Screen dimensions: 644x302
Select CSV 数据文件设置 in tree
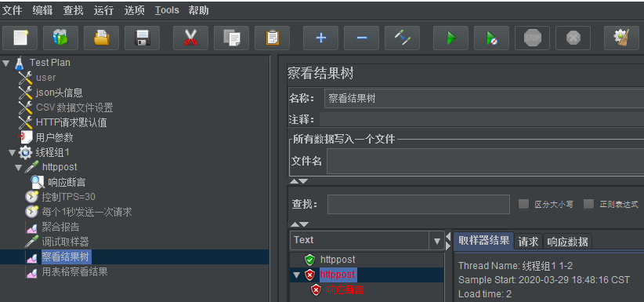click(x=74, y=107)
